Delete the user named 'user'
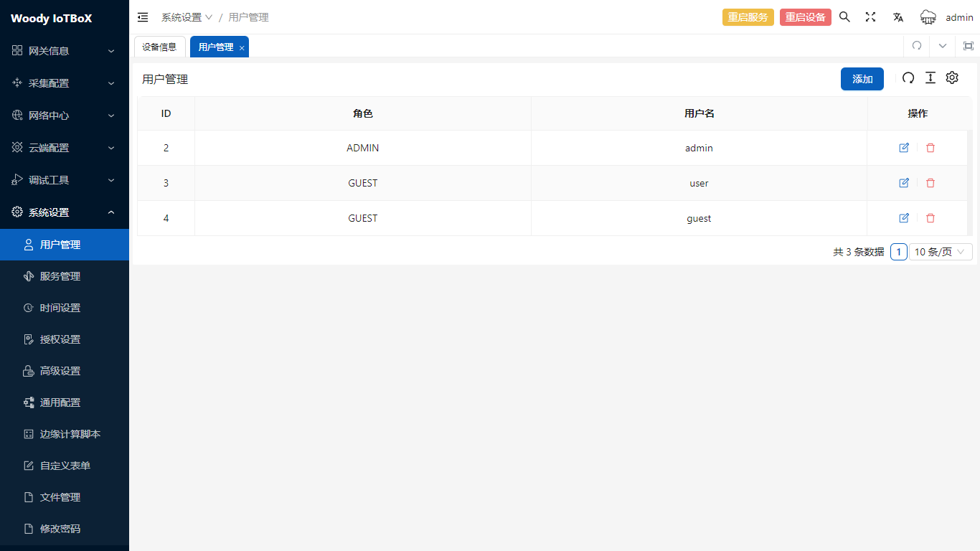The image size is (980, 551). (x=930, y=183)
